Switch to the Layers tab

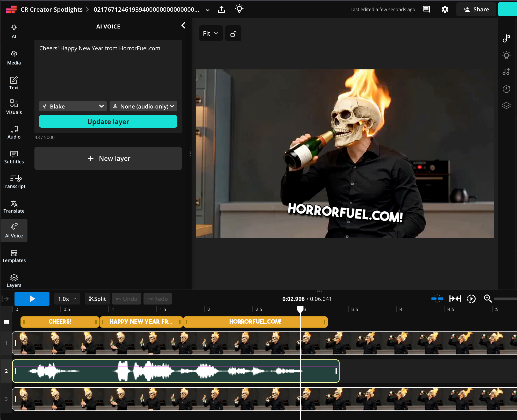tap(14, 281)
